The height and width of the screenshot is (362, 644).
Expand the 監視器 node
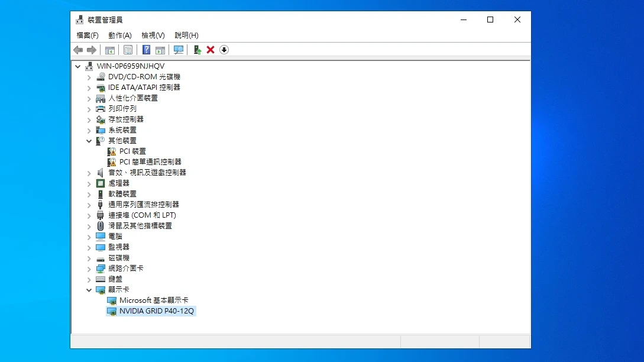[x=89, y=248]
